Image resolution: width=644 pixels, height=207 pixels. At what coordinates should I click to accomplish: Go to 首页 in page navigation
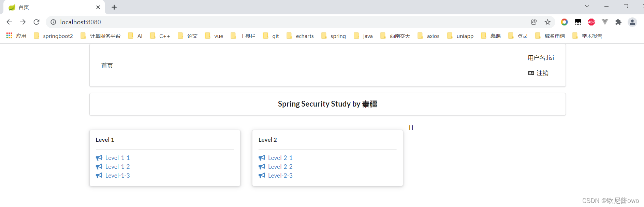107,66
